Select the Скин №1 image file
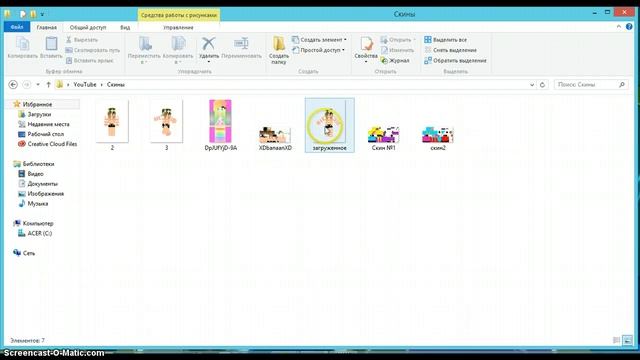Viewport: 640px width, 360px height. coord(384,139)
